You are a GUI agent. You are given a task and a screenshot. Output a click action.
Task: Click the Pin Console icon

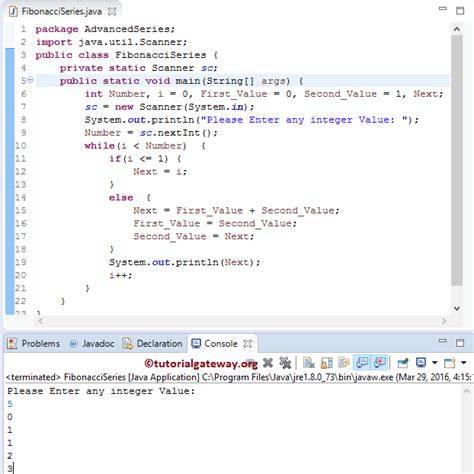403,363
